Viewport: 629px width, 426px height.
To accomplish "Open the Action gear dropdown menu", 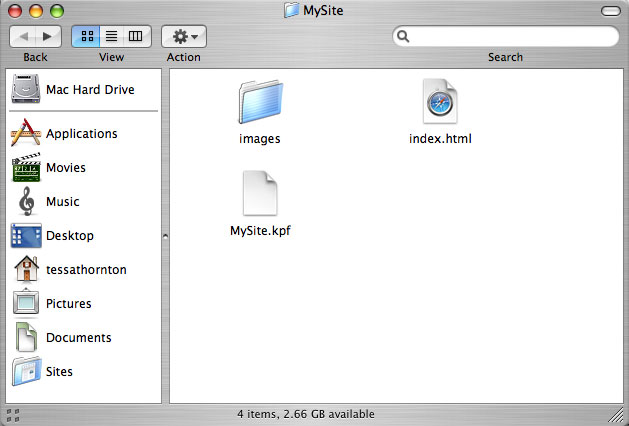I will coord(184,37).
